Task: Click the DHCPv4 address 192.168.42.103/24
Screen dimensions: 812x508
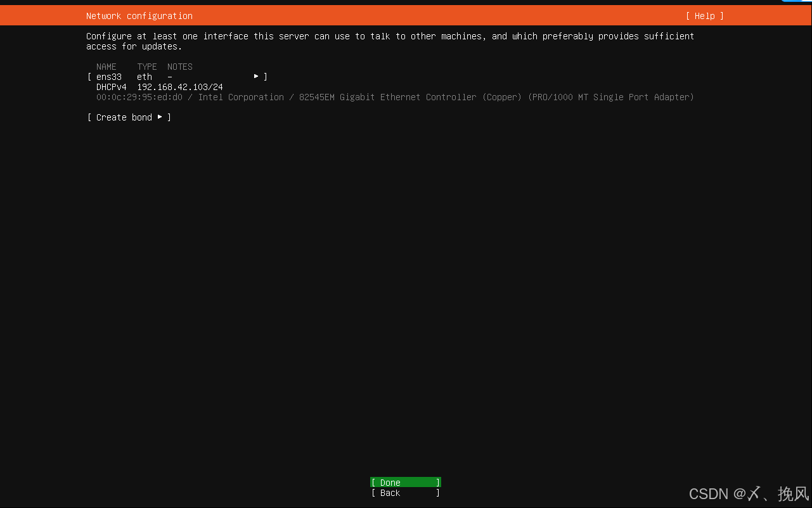Action: (x=179, y=87)
